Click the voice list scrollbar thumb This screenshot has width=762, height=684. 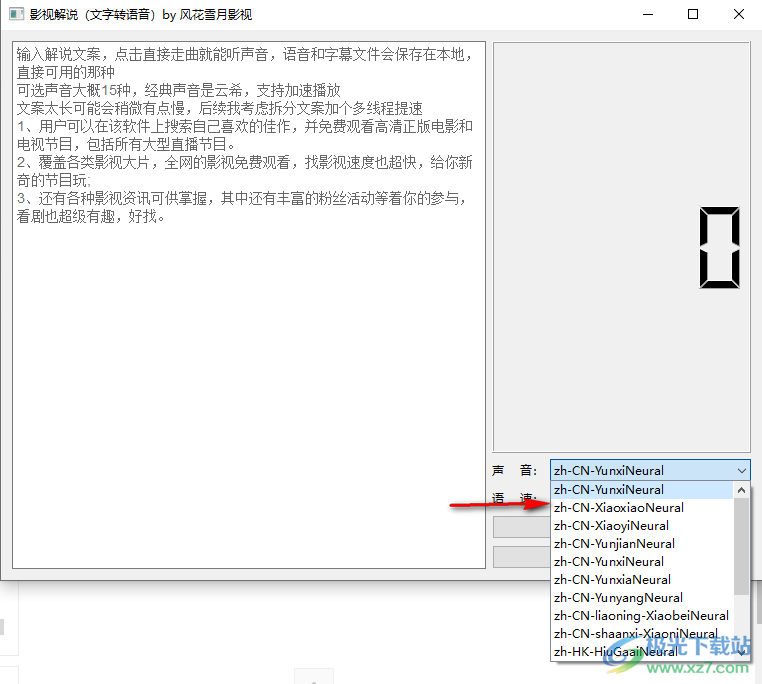pos(741,545)
